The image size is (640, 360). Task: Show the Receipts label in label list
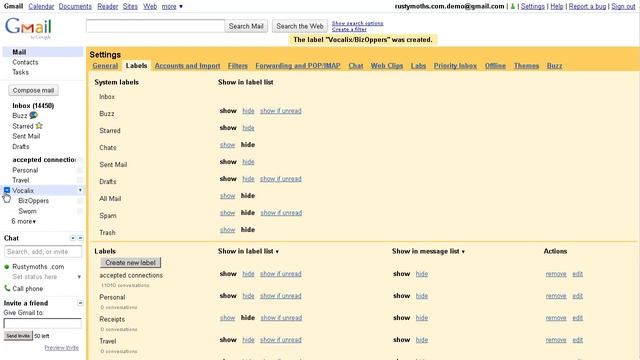click(x=227, y=318)
